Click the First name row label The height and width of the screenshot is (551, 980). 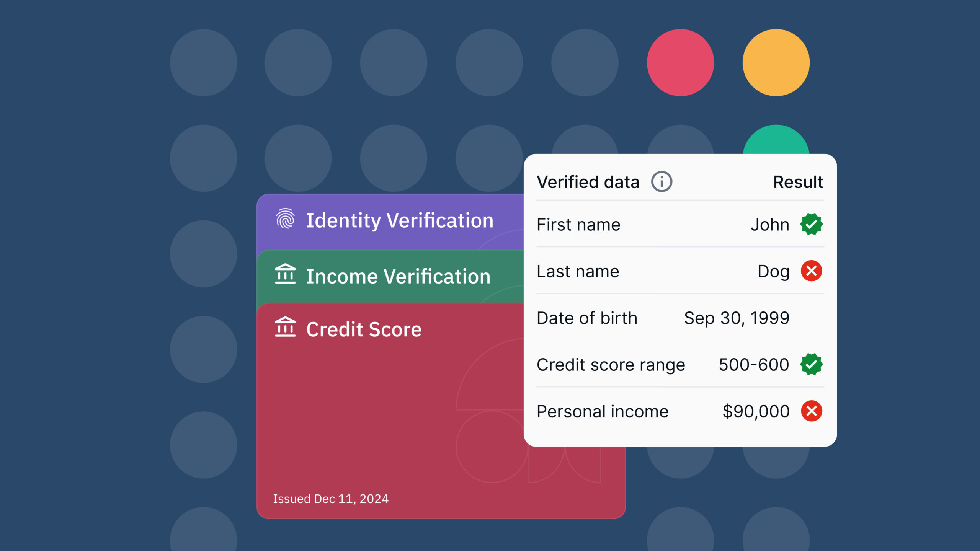point(578,225)
